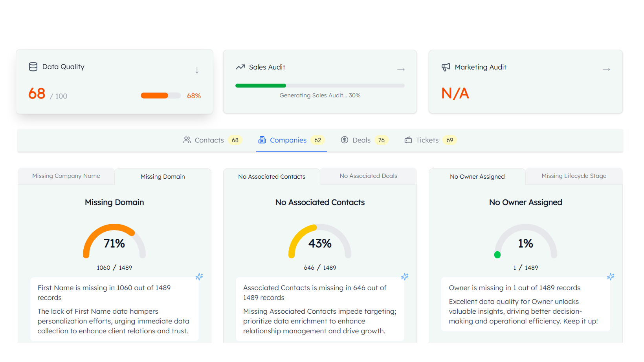The image size is (644, 362).
Task: Open Sales Audit using right arrow
Action: (401, 69)
